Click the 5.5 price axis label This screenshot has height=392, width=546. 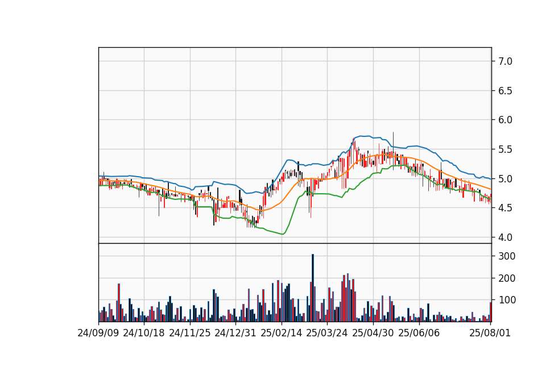pos(505,149)
